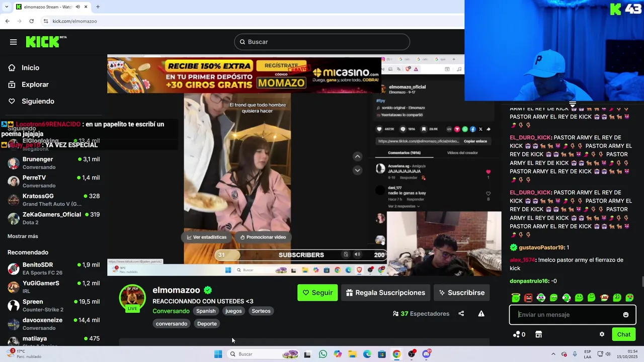Open BenitoSDR recommended channel
This screenshot has width=644, height=362.
pyautogui.click(x=53, y=268)
